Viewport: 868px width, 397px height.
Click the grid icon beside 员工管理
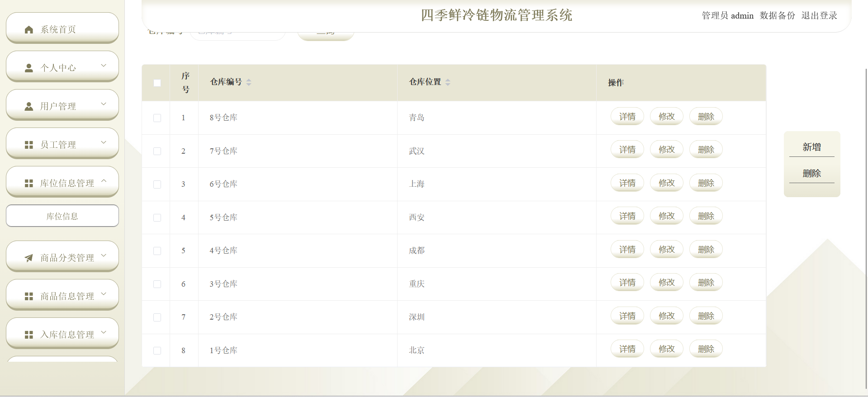point(29,145)
